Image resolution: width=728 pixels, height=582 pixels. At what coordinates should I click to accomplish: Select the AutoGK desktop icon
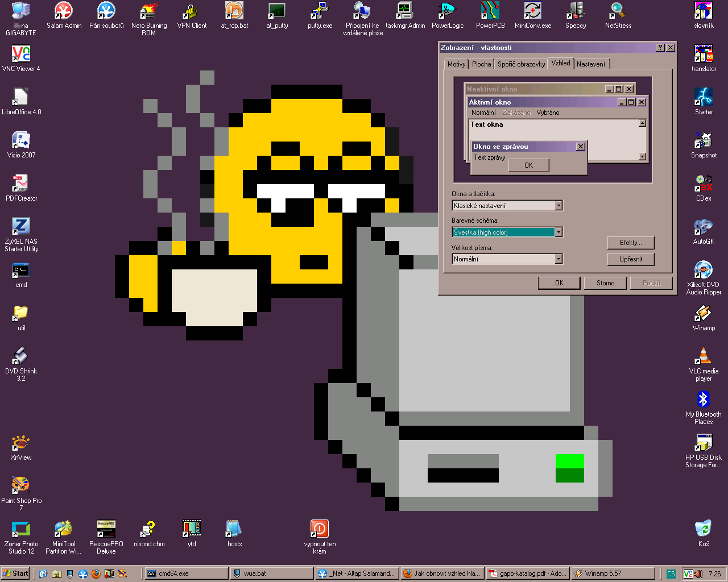[704, 231]
